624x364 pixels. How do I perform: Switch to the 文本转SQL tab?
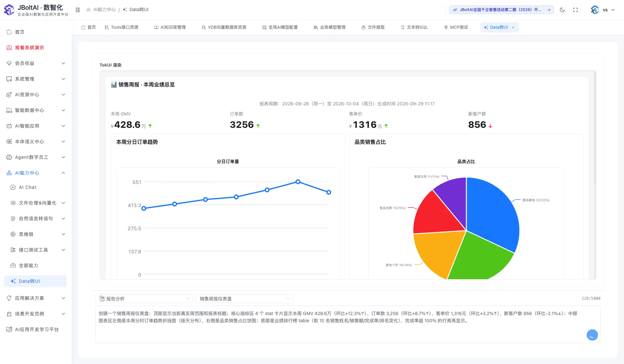tap(414, 27)
